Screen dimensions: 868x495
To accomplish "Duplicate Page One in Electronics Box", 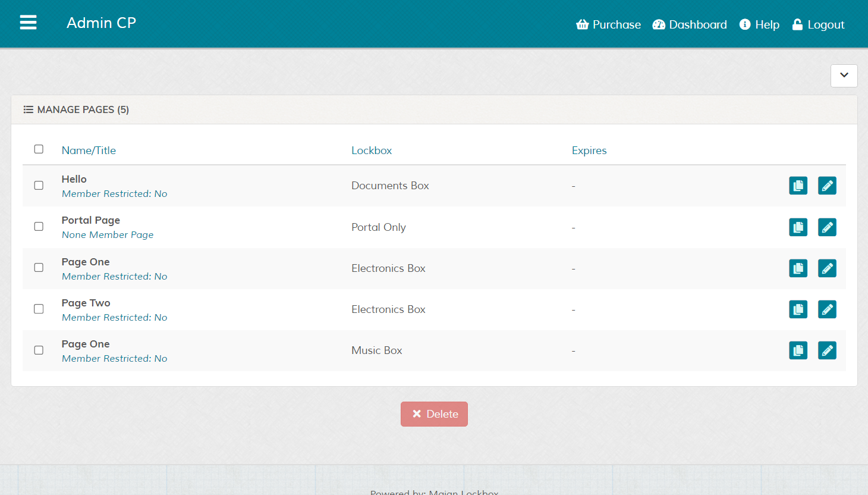I will (x=798, y=268).
